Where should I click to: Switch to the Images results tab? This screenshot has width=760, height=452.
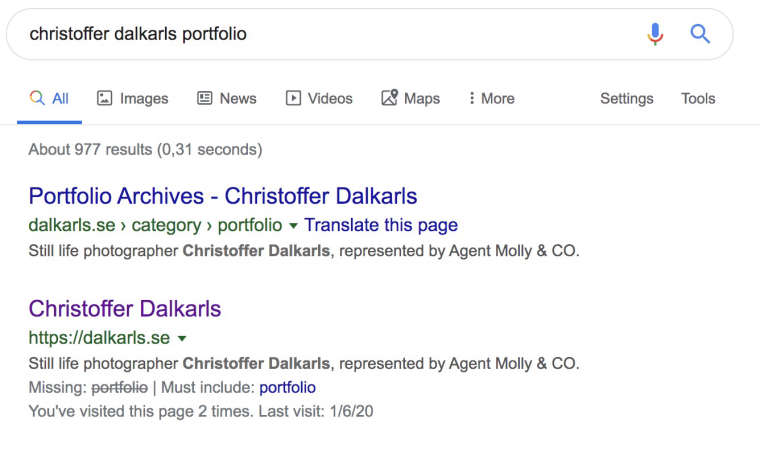pos(144,98)
